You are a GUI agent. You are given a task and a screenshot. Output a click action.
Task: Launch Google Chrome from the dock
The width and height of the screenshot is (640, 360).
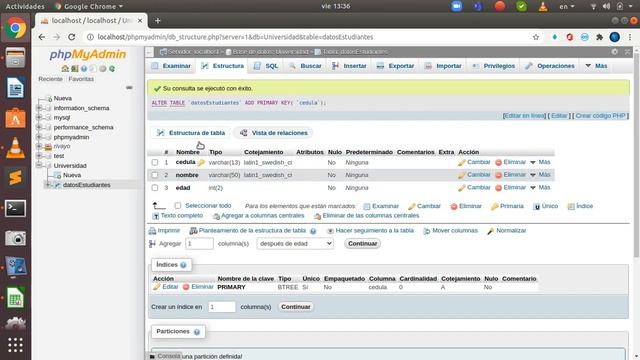(x=16, y=28)
